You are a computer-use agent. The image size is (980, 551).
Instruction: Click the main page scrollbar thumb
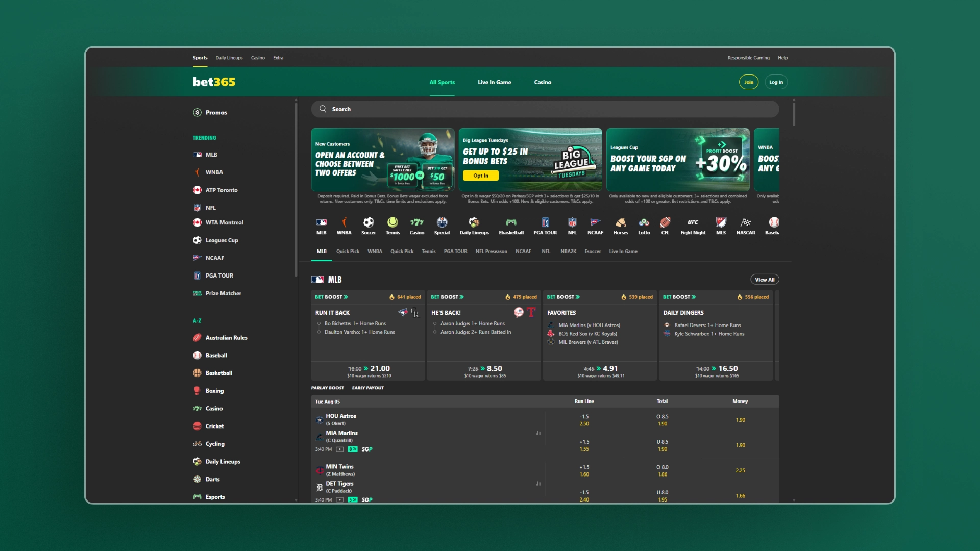[794, 113]
